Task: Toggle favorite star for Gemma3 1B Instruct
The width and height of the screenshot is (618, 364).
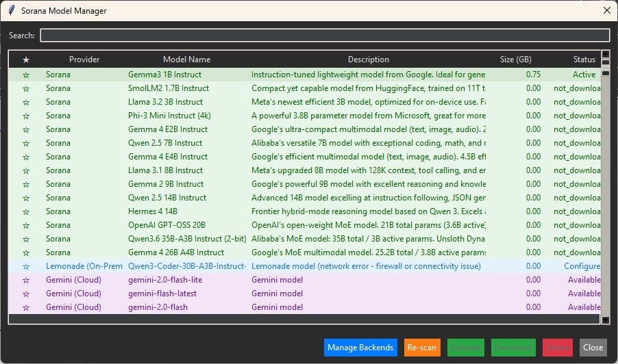Action: (x=26, y=75)
